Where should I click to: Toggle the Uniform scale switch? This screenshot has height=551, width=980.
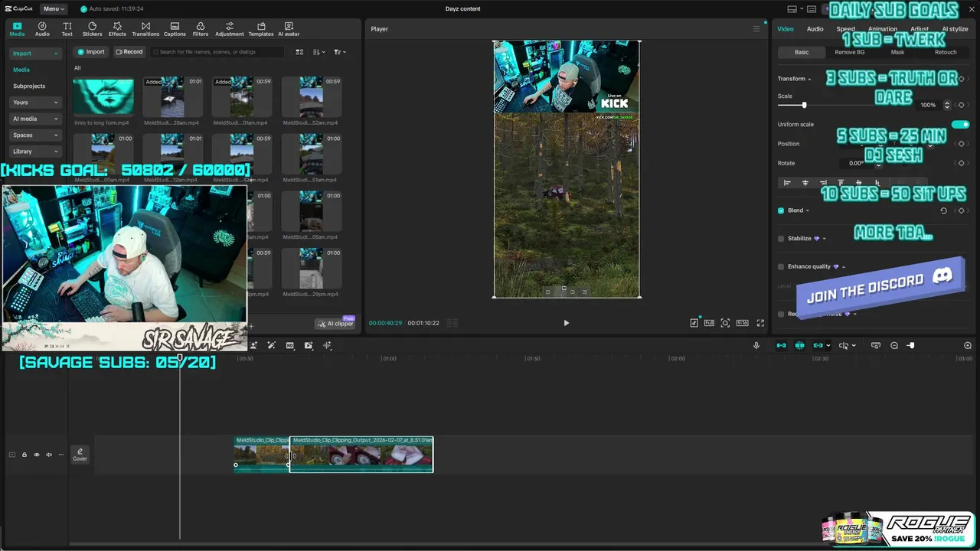pos(960,124)
